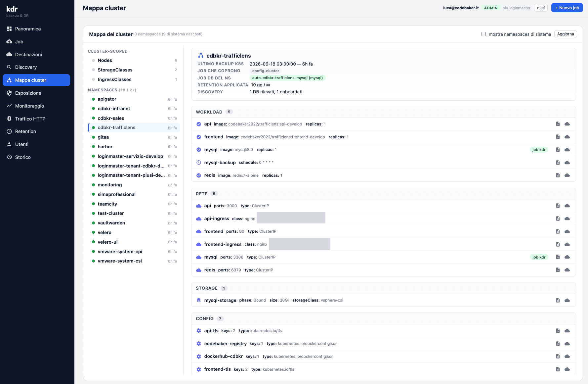The width and height of the screenshot is (588, 384).
Task: View document icon for mysql workload
Action: (558, 150)
